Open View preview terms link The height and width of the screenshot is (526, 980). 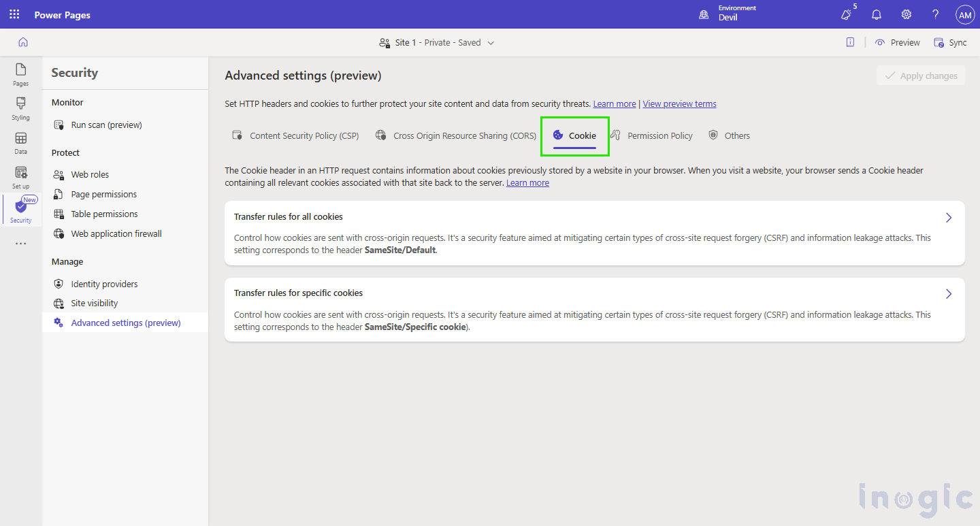pos(679,104)
